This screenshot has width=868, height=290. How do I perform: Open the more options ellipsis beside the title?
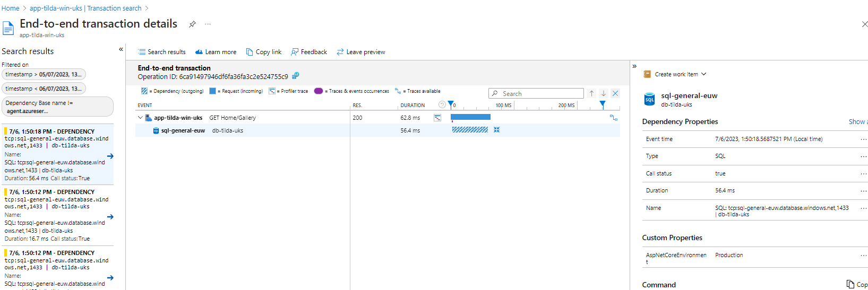(x=208, y=24)
